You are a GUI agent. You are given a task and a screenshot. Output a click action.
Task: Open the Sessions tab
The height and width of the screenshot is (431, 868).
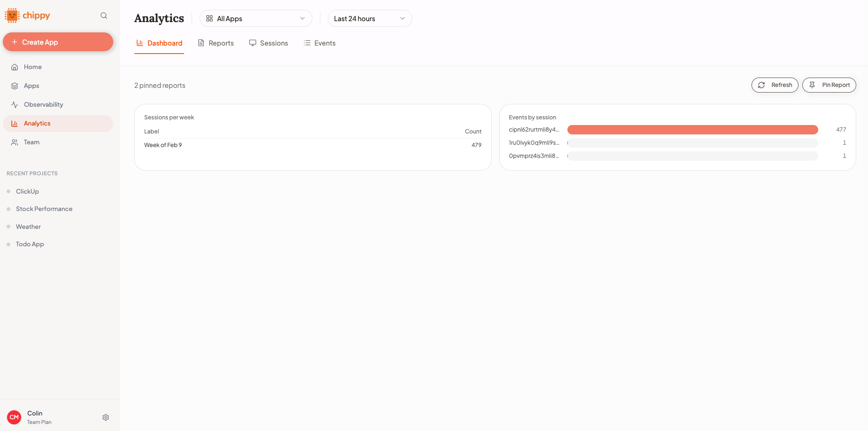(x=269, y=43)
